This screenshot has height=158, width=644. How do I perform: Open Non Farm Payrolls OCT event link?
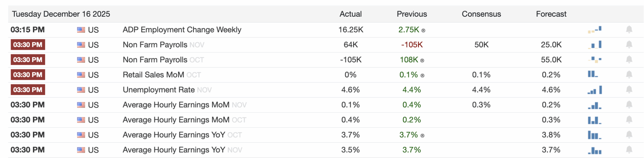click(155, 60)
